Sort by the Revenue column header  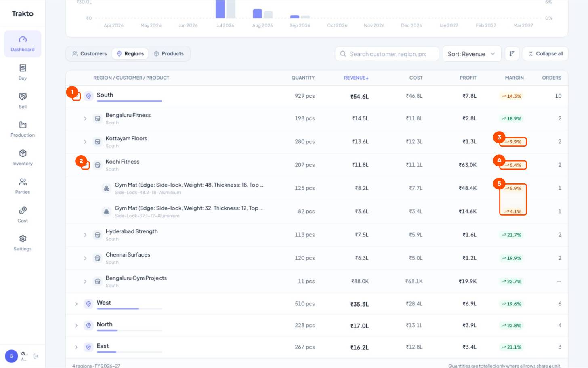[356, 78]
